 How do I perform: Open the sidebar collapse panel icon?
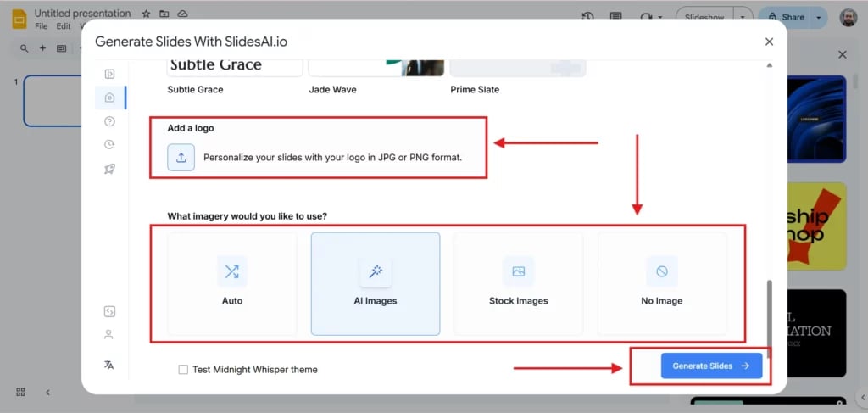109,74
